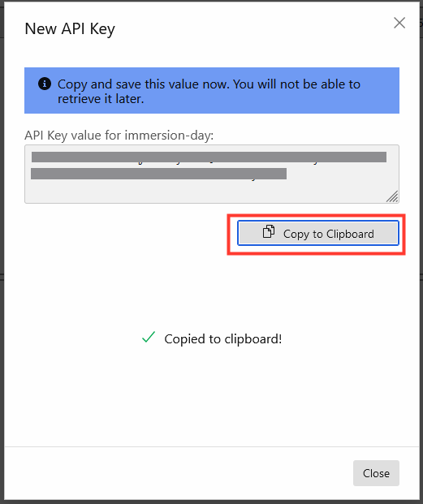Close the New API Key dialog
Screen dimensions: 423x504
click(x=376, y=473)
